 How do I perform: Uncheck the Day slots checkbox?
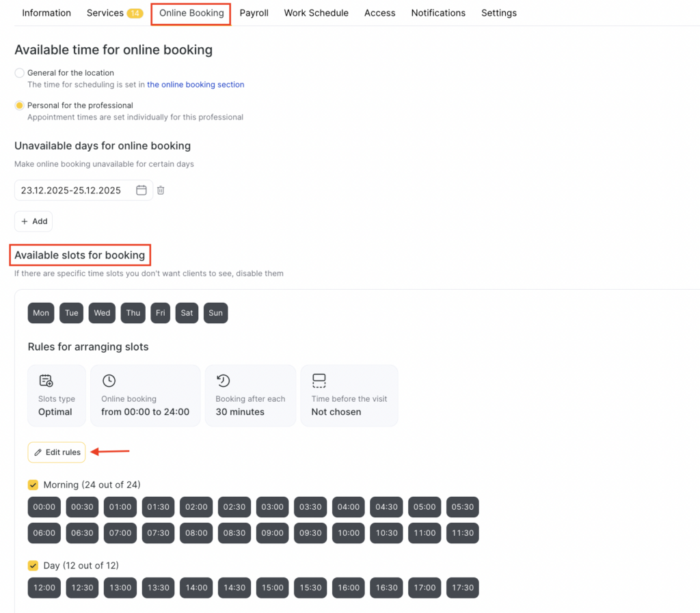pyautogui.click(x=33, y=566)
